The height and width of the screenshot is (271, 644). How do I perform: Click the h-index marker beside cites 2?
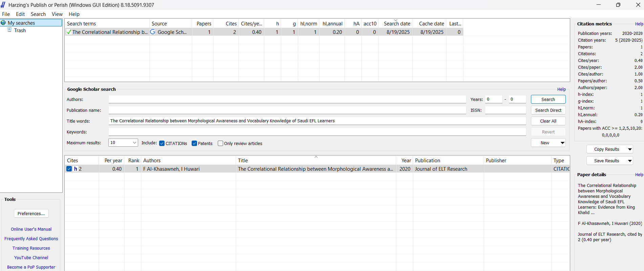[x=76, y=169]
